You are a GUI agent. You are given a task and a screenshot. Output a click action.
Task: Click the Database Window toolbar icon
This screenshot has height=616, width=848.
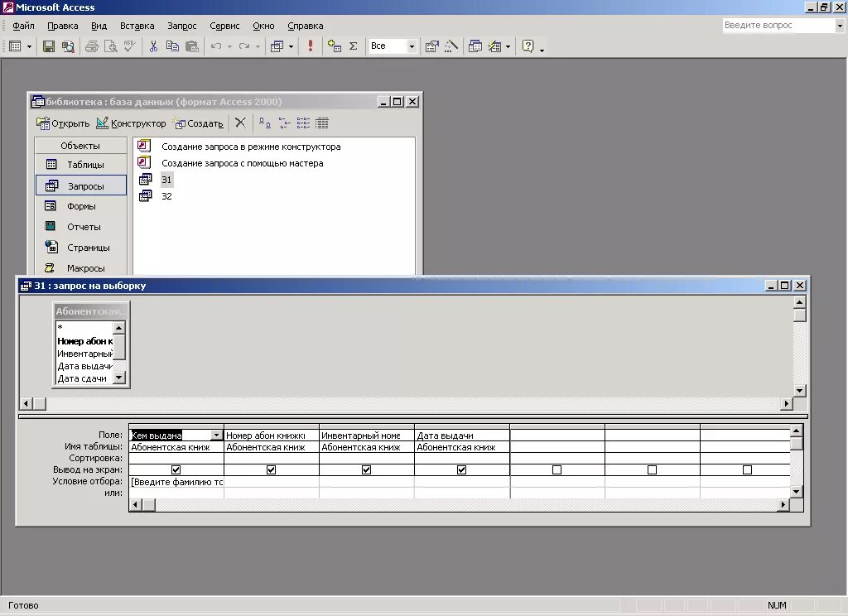[x=475, y=46]
